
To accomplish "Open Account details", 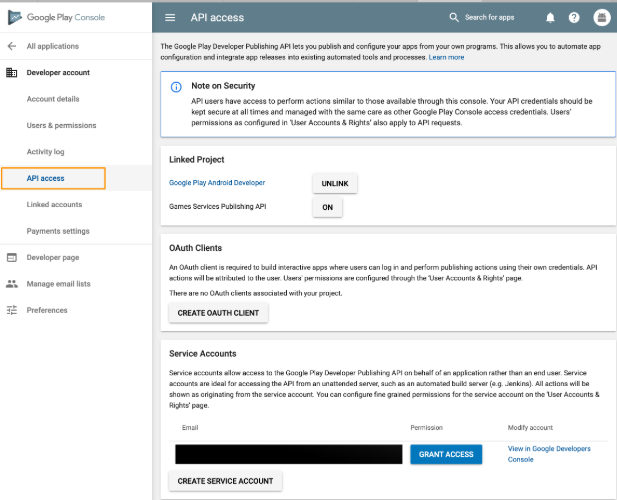I will (x=53, y=99).
